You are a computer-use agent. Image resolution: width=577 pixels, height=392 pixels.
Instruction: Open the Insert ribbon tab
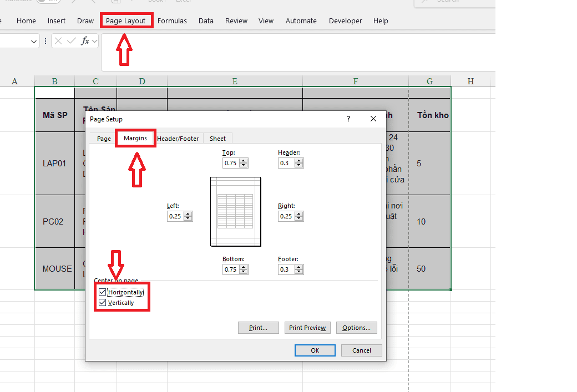(x=56, y=21)
